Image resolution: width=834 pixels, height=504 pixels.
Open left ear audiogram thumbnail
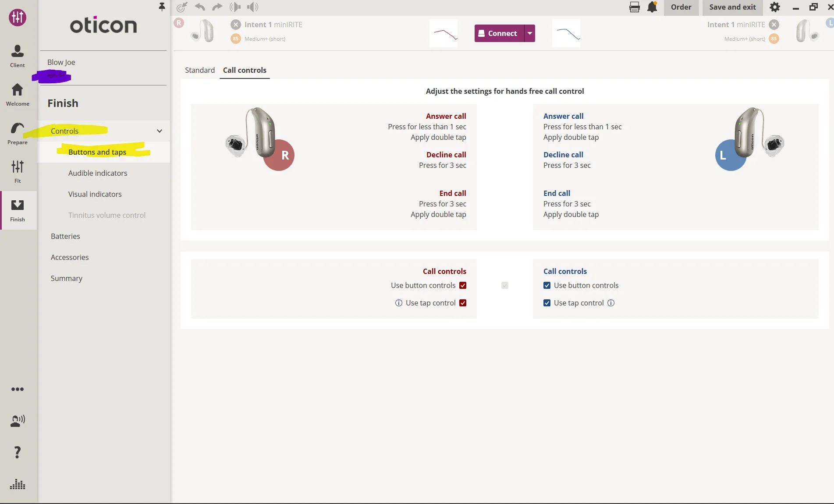pos(566,33)
